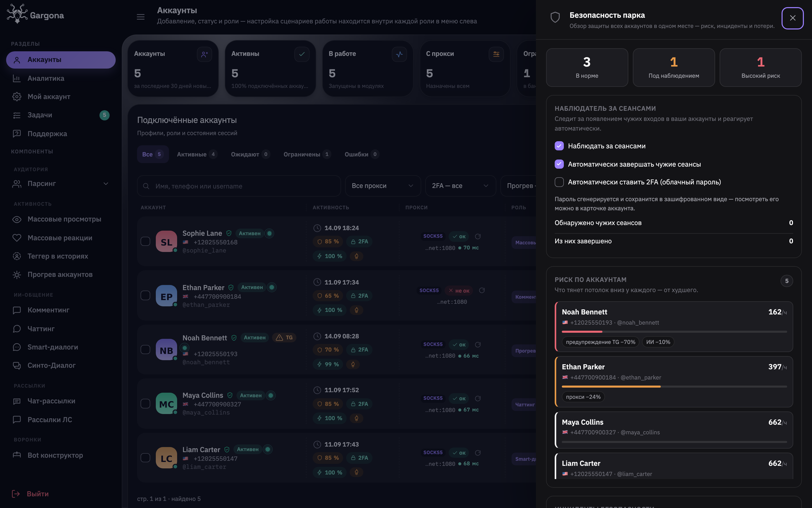Refresh proxy check for Ethan Parker
The image size is (812, 508).
click(x=482, y=290)
